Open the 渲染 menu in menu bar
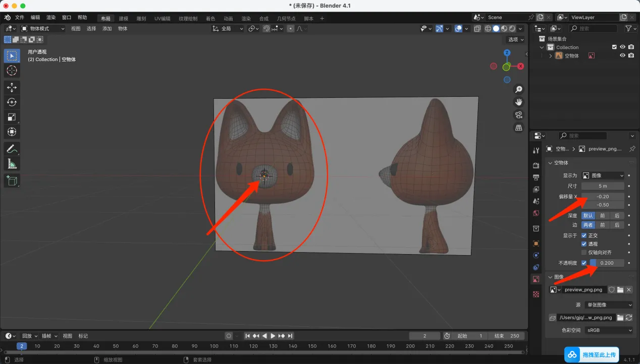This screenshot has height=364, width=640. coord(51,18)
